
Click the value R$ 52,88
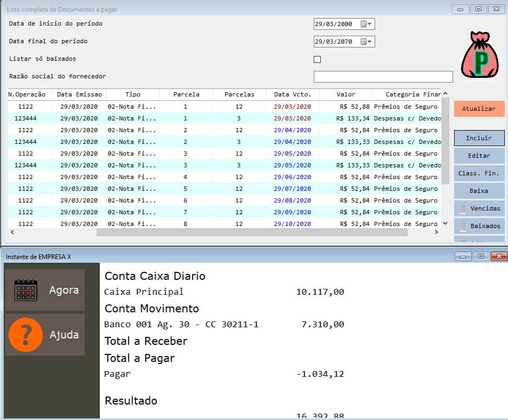coord(355,107)
